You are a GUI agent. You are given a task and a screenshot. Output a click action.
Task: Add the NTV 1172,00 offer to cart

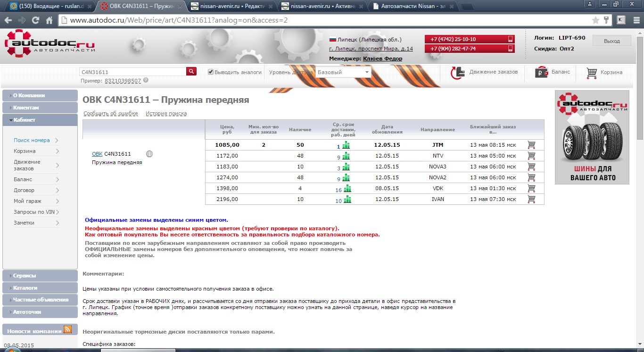pos(531,156)
